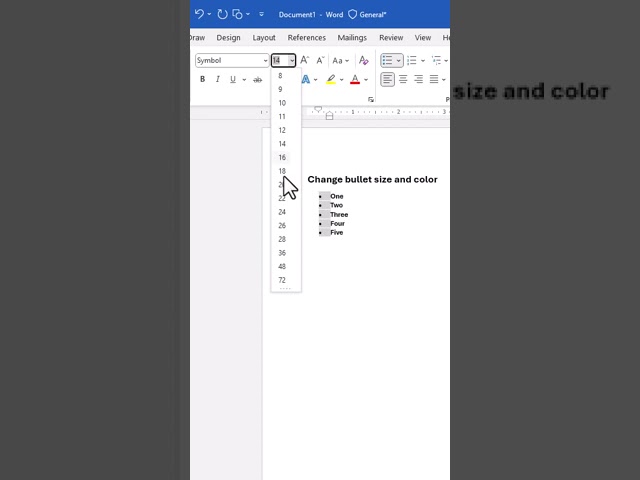Apply yellow text highlight color
Viewport: 640px width, 480px height.
(x=331, y=79)
